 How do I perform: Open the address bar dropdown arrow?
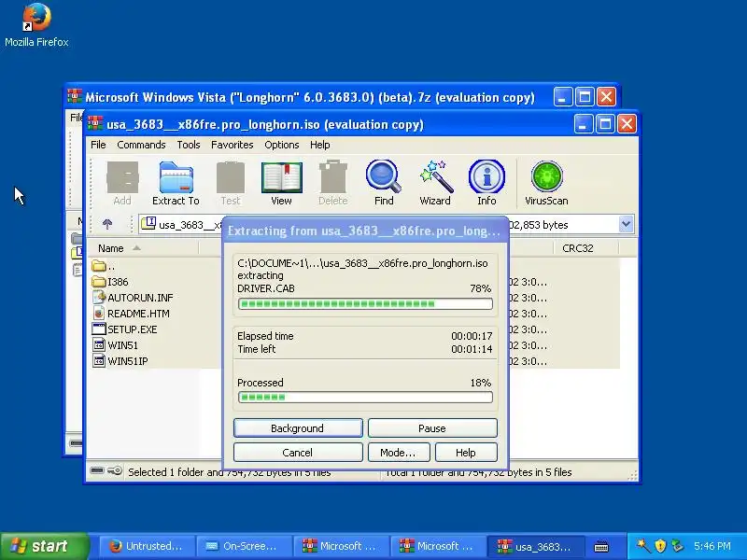626,224
